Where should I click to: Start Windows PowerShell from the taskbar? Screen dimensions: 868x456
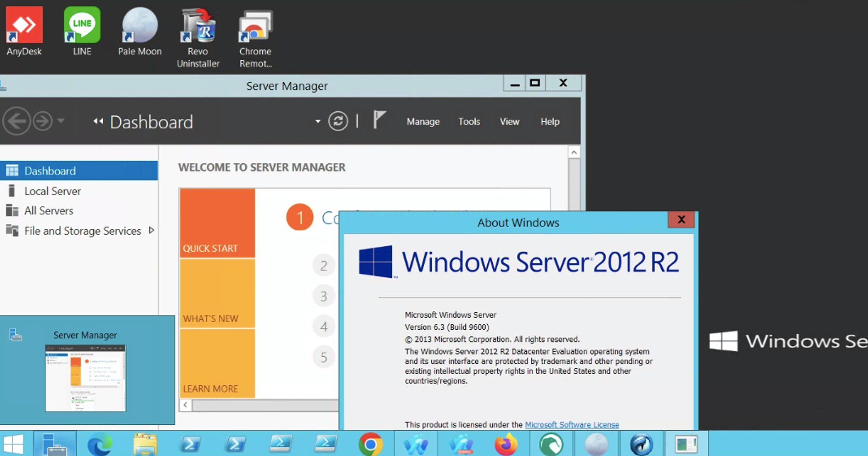tap(190, 445)
